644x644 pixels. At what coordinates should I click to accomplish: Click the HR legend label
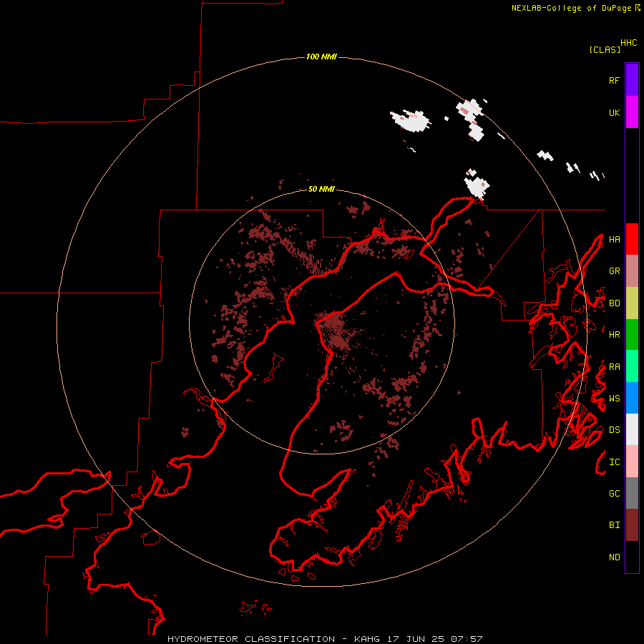[614, 335]
